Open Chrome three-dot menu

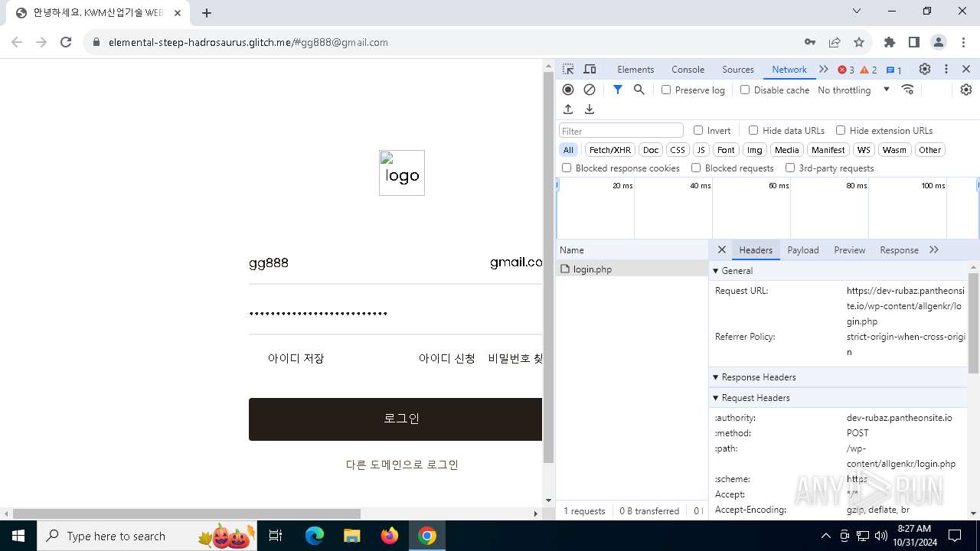point(962,42)
